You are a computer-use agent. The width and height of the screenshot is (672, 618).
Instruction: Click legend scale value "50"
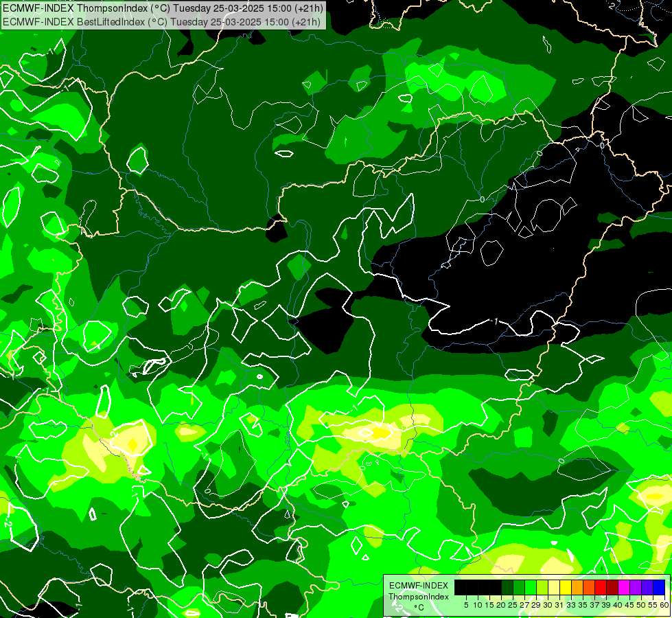[x=642, y=605]
